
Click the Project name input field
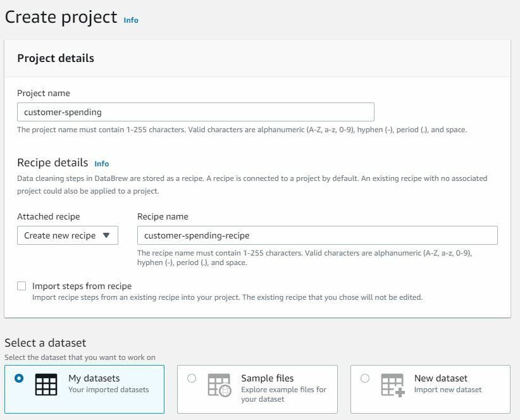[x=195, y=112]
